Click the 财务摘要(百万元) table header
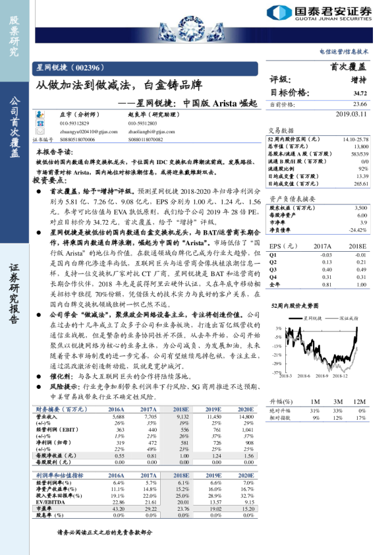The width and height of the screenshot is (392, 555). [61, 409]
